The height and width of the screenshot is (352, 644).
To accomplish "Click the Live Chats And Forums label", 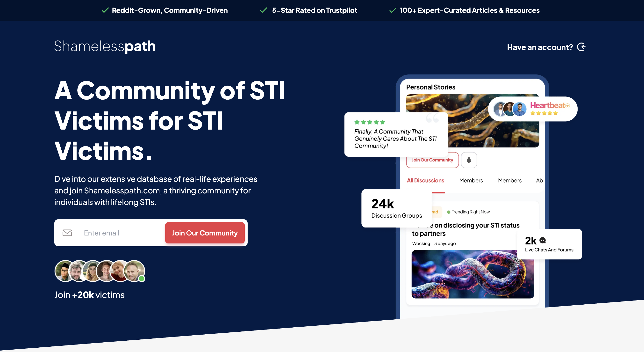I will [549, 250].
